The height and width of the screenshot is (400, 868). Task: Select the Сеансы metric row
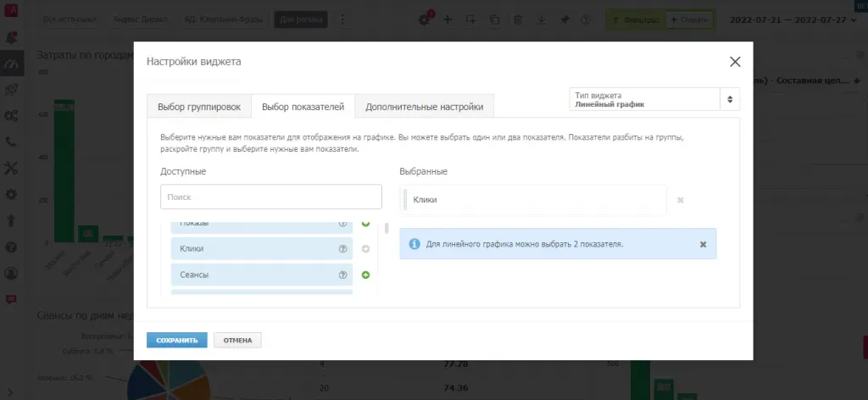pos(262,275)
